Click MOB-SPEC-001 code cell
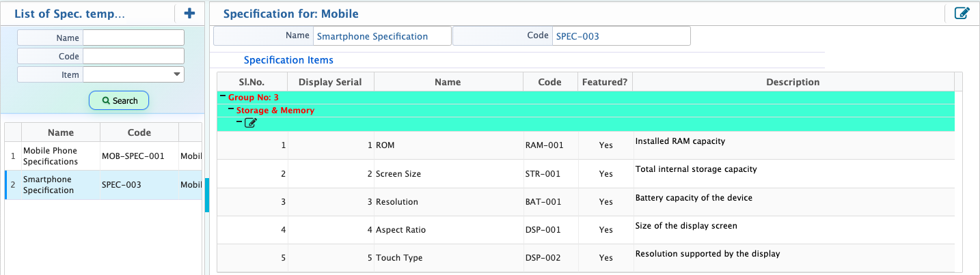This screenshot has width=980, height=275. (139, 156)
